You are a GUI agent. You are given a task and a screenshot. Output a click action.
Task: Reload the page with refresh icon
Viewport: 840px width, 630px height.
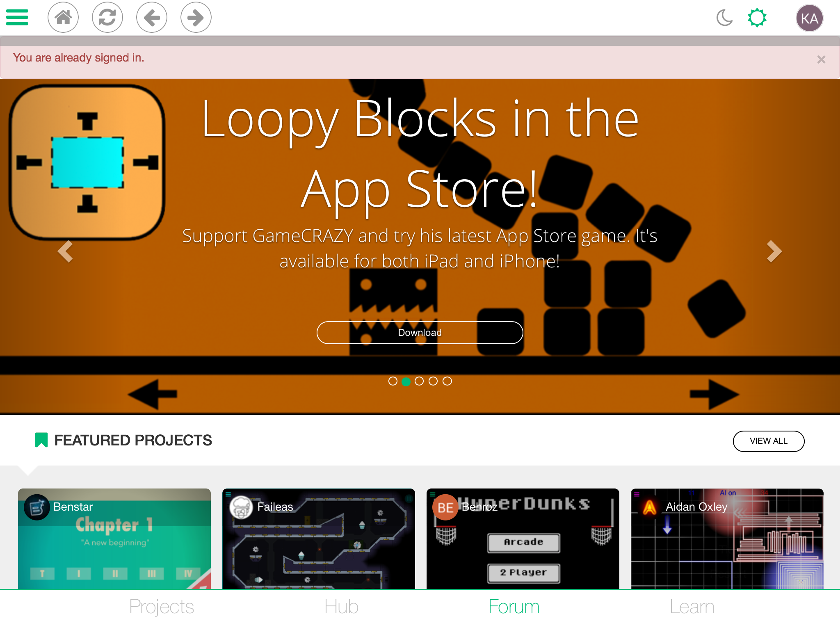pyautogui.click(x=107, y=17)
